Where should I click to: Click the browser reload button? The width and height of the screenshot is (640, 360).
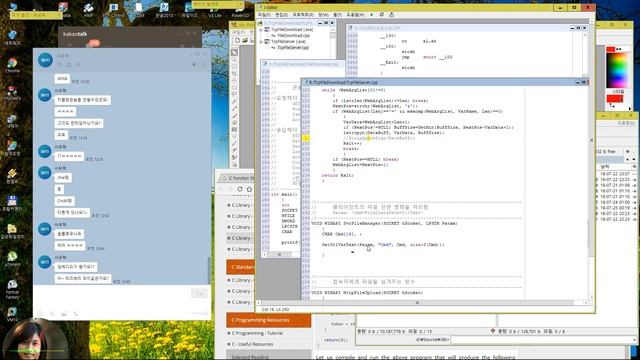pyautogui.click(x=240, y=189)
